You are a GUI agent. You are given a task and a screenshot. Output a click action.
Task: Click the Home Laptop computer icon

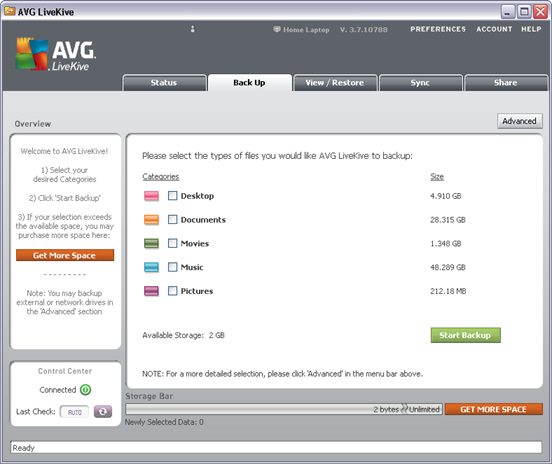[277, 29]
